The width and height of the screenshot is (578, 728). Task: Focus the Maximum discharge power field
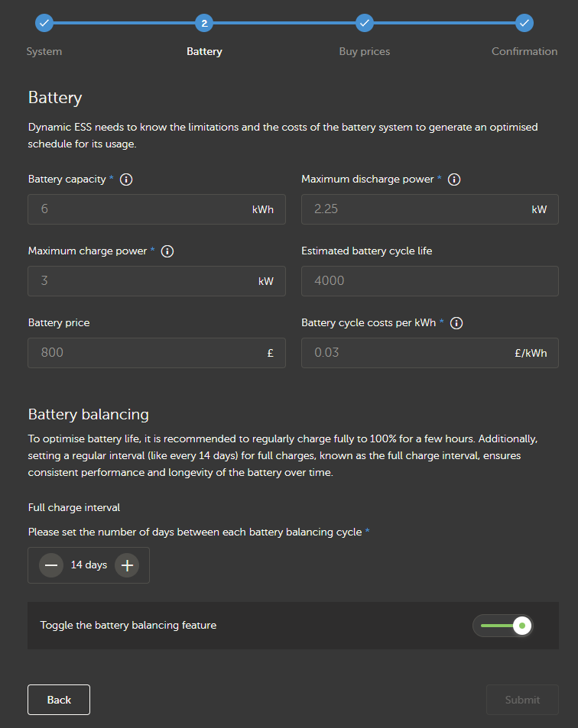pos(414,209)
